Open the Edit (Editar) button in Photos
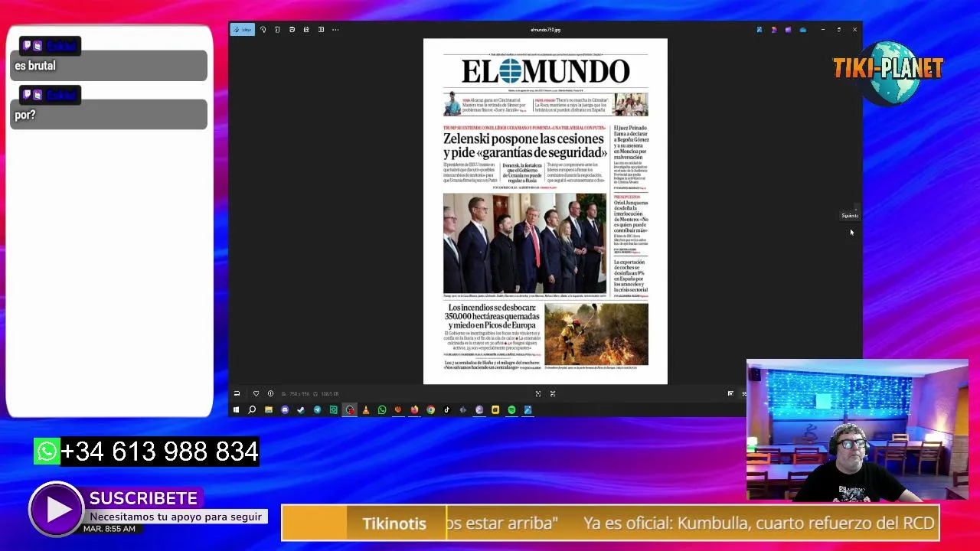980x551 pixels. point(243,30)
